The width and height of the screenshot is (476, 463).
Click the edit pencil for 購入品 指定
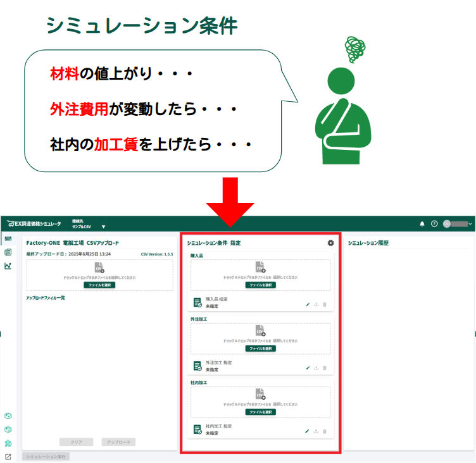[x=308, y=304]
